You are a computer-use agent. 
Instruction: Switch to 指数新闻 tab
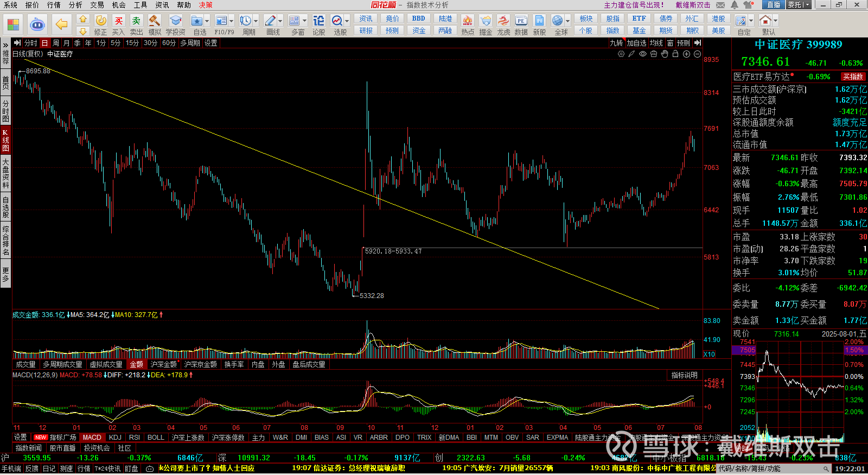coord(29,448)
